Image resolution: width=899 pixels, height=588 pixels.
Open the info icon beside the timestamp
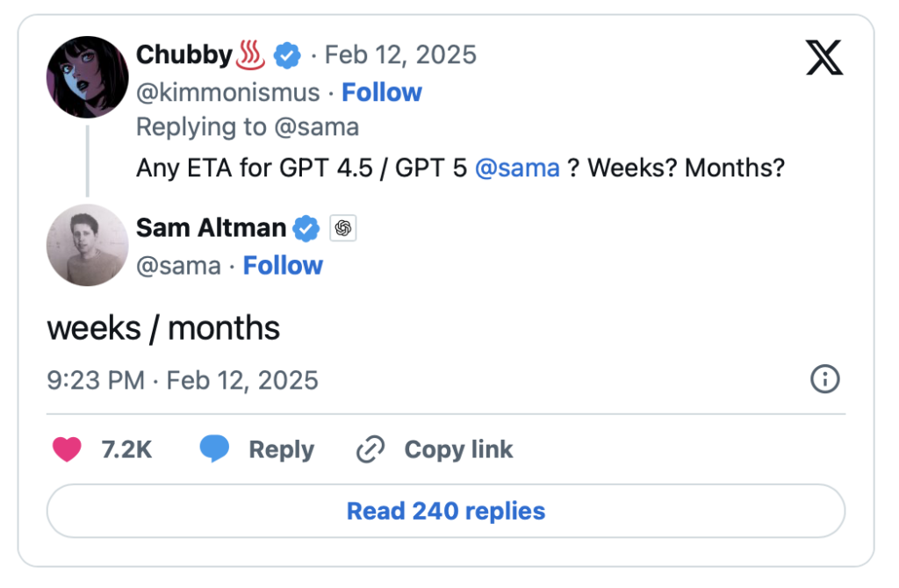tap(824, 379)
